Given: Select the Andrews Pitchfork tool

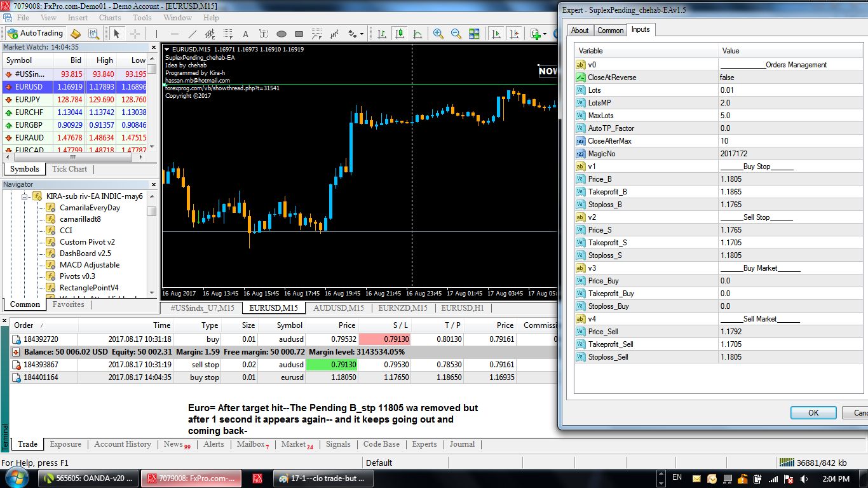Looking at the screenshot, I should 335,34.
